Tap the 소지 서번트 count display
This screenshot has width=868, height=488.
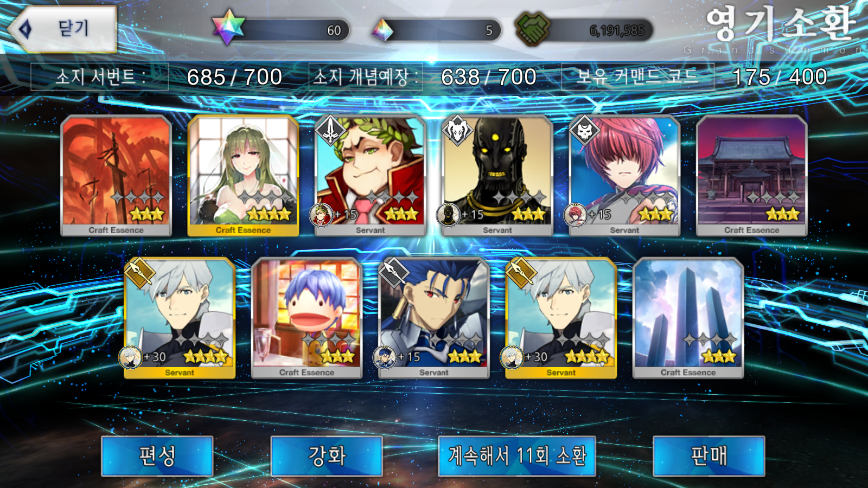(x=157, y=77)
